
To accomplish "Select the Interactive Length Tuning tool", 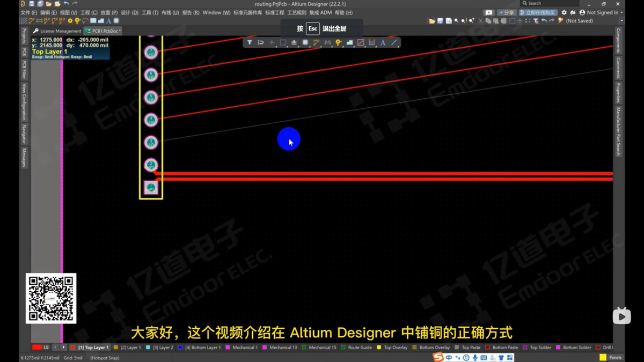I will pyautogui.click(x=327, y=42).
